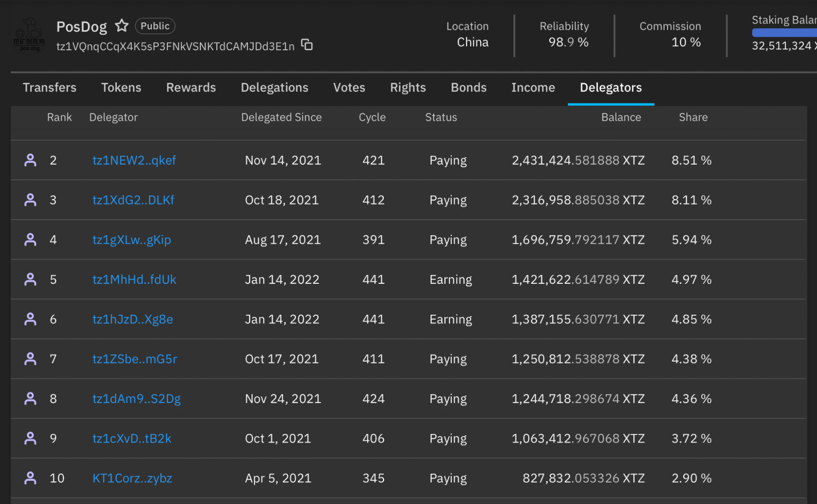Click the favorite star next to PosDog
Viewport: 817px width, 504px height.
[x=121, y=26]
